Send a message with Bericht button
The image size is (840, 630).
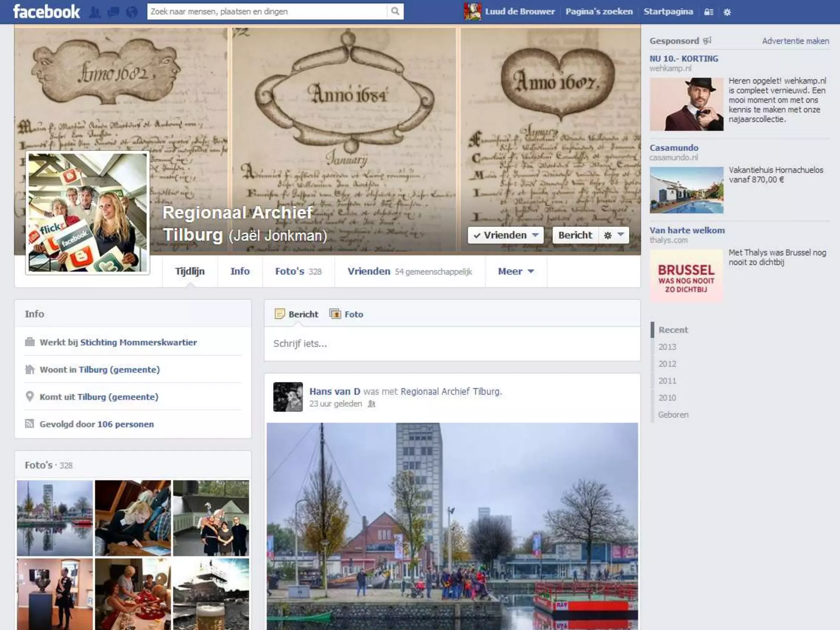point(575,235)
